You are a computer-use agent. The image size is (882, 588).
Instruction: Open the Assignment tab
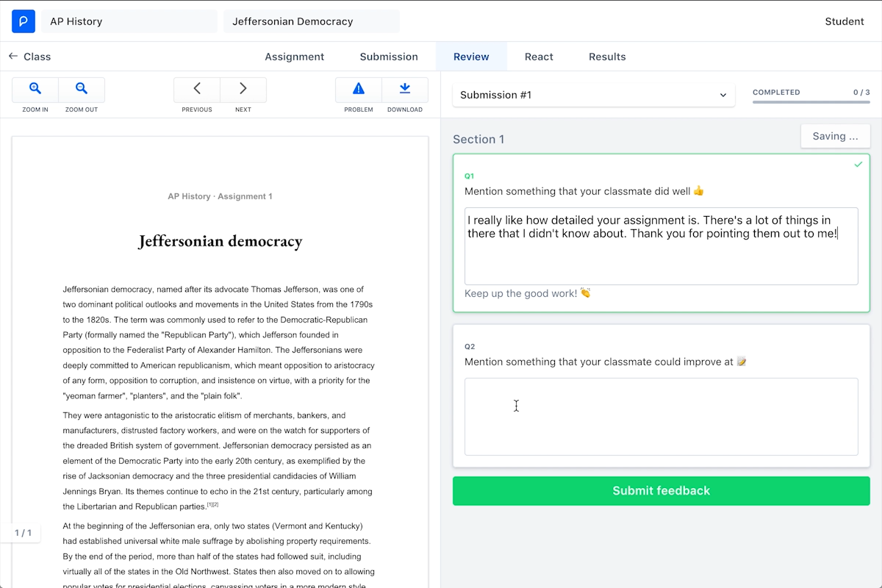click(x=294, y=57)
